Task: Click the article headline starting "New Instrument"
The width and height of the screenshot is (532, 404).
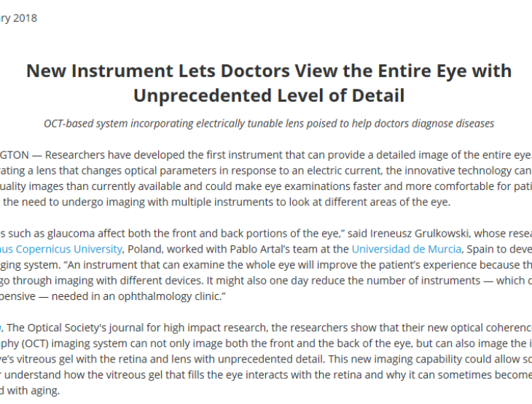Action: [x=269, y=71]
